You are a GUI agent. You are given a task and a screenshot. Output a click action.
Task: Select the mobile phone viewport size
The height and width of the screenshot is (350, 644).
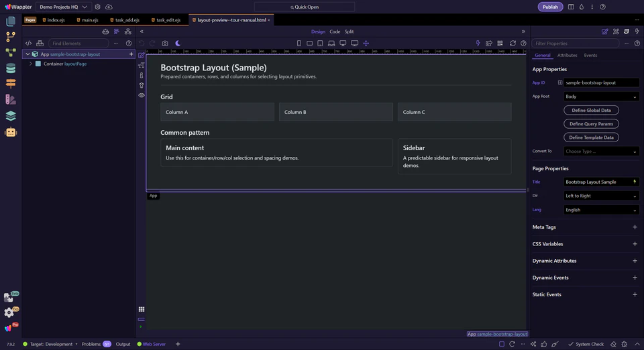(x=299, y=43)
